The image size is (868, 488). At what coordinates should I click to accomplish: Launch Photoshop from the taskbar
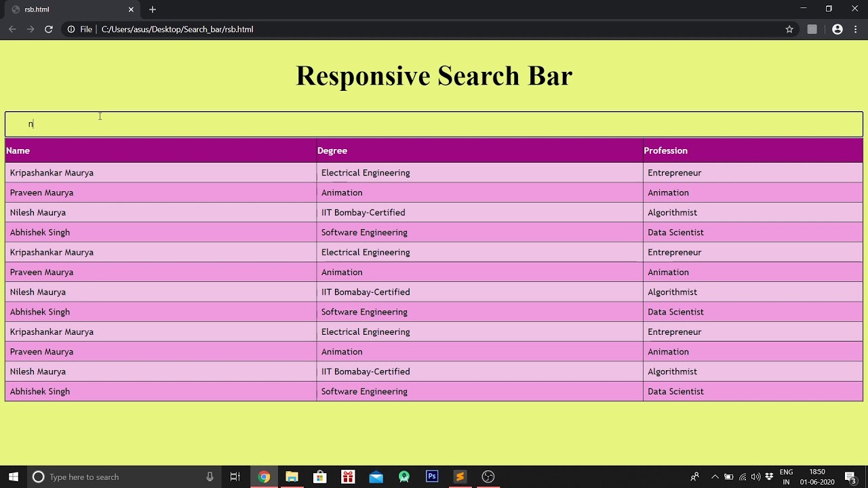click(x=432, y=476)
